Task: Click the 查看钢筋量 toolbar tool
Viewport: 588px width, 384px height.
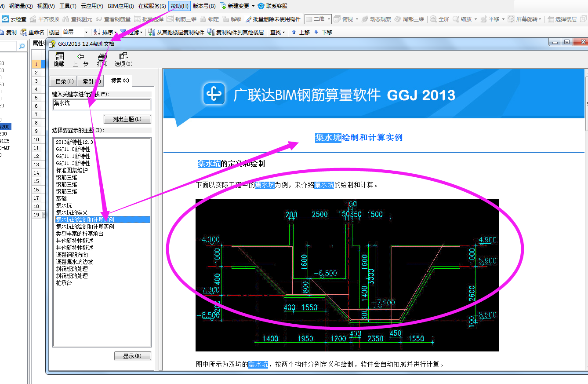Action: coord(113,19)
